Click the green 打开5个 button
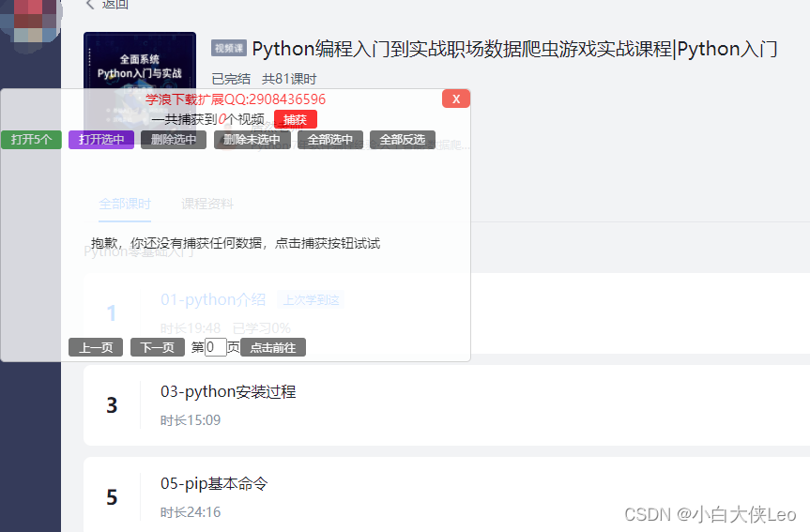The width and height of the screenshot is (810, 532). click(x=31, y=140)
